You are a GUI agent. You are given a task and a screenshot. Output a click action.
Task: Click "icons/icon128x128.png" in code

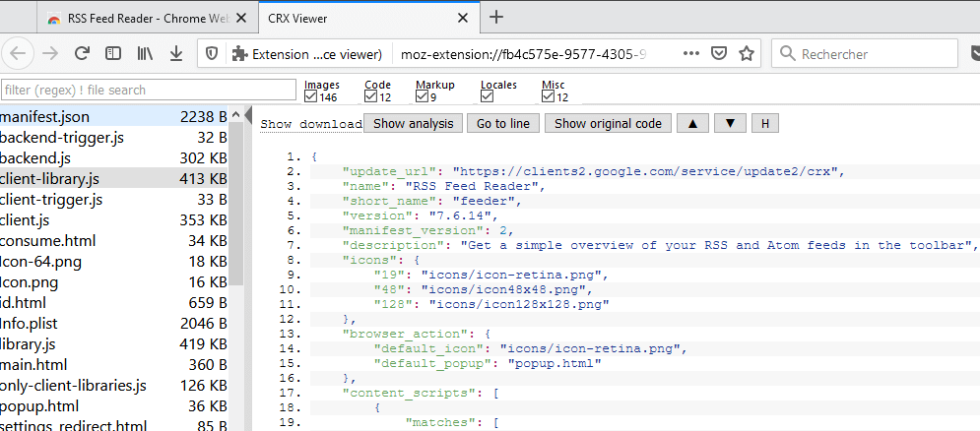(519, 304)
